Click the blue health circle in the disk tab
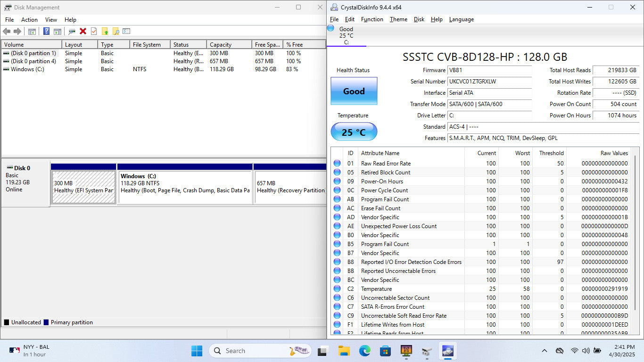The width and height of the screenshot is (644, 362). [331, 28]
